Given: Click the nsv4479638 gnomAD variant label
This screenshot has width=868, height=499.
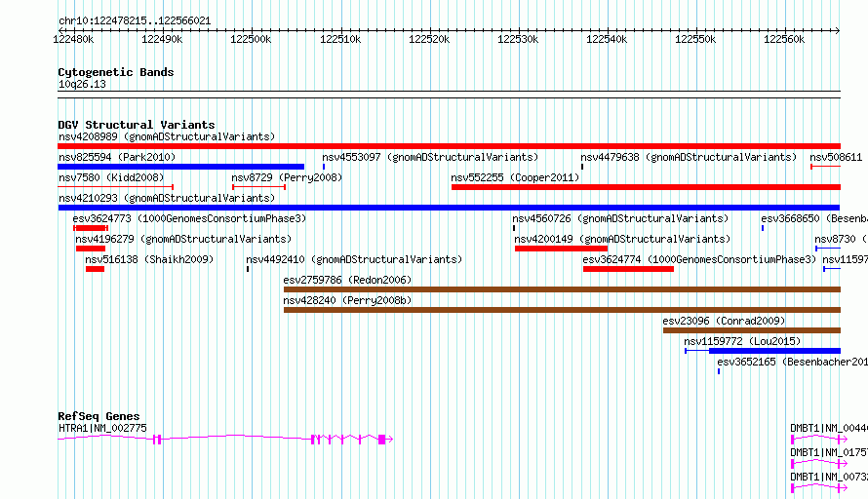Looking at the screenshot, I should click(689, 157).
